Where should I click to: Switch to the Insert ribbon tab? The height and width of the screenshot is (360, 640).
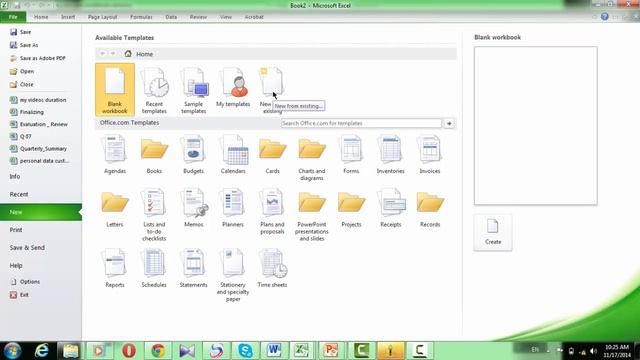click(68, 17)
